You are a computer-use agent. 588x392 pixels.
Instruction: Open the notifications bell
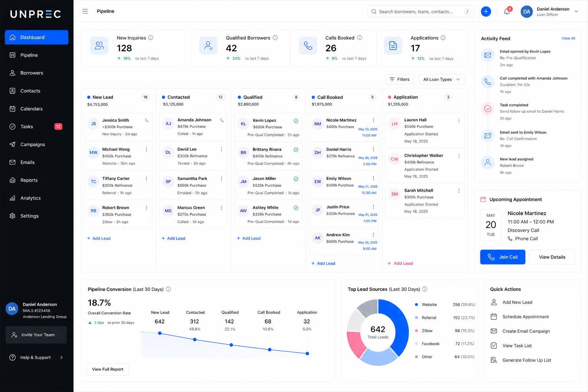pos(507,11)
